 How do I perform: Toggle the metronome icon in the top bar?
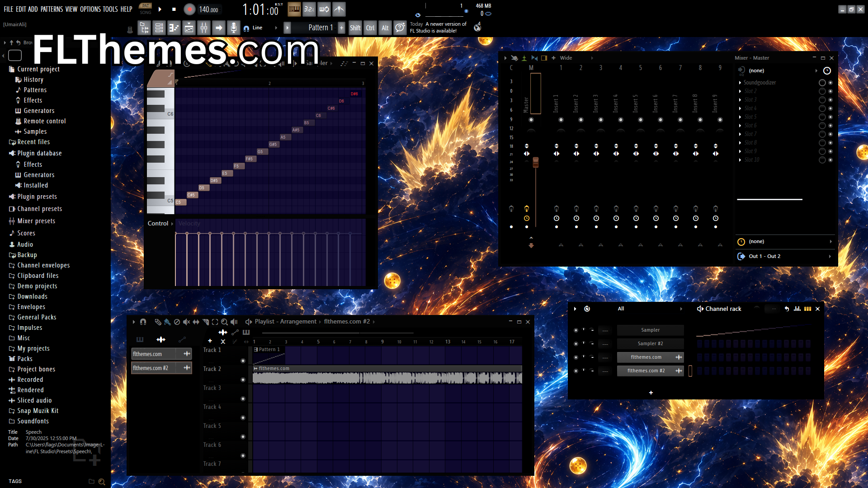tap(339, 9)
